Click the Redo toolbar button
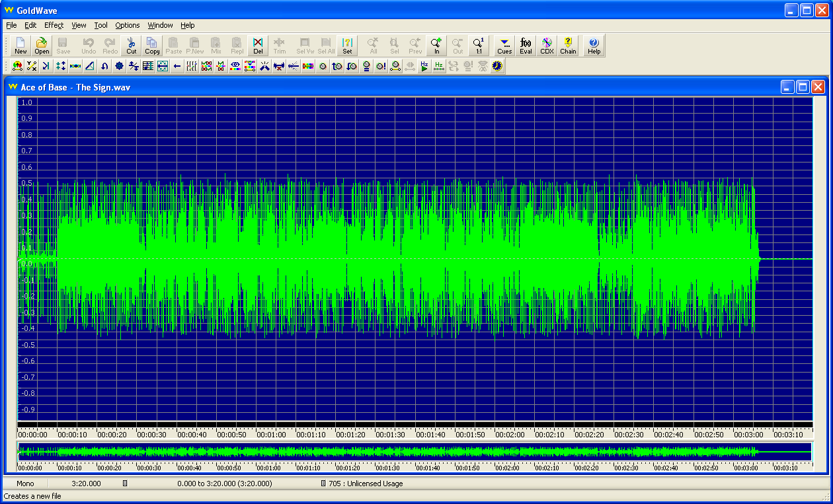 110,46
